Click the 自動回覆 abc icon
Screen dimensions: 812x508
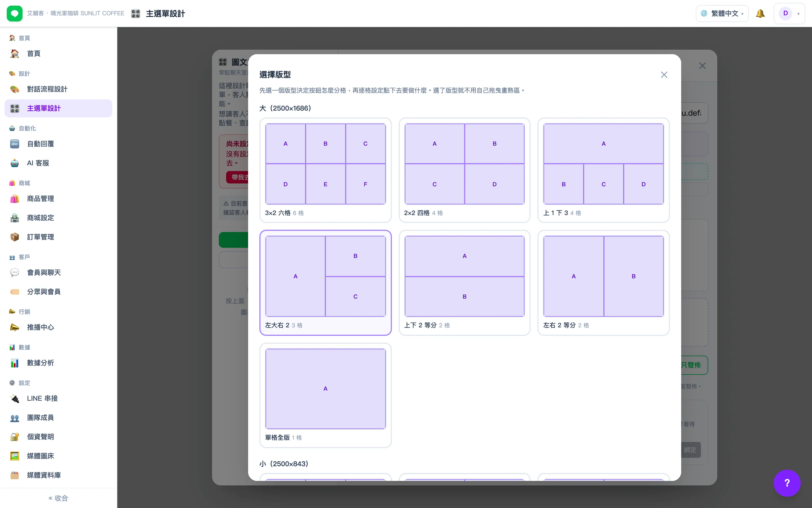pos(15,144)
